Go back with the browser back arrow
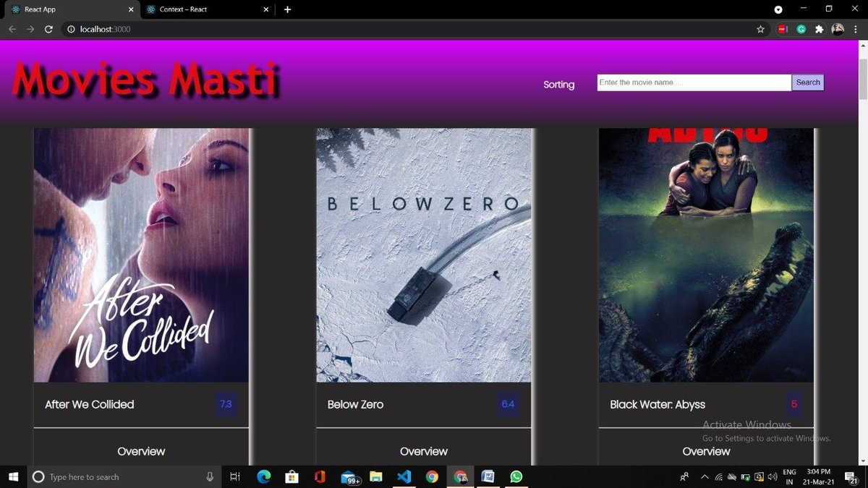 coord(12,29)
